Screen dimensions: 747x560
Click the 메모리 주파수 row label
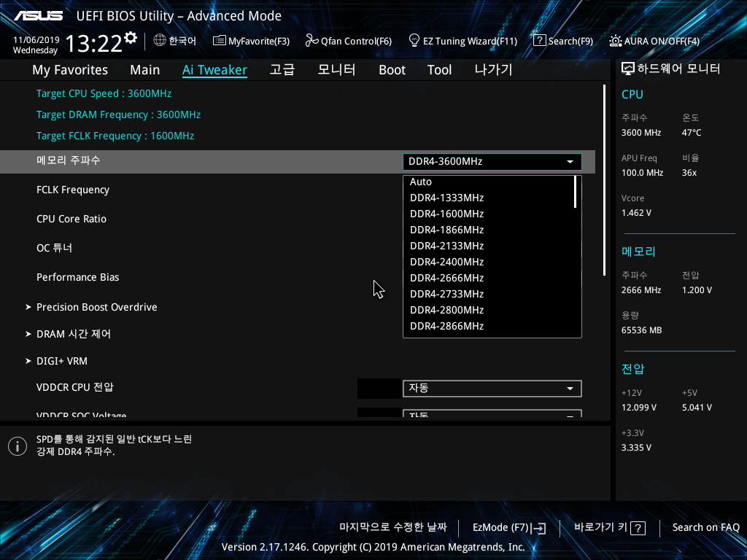point(68,160)
